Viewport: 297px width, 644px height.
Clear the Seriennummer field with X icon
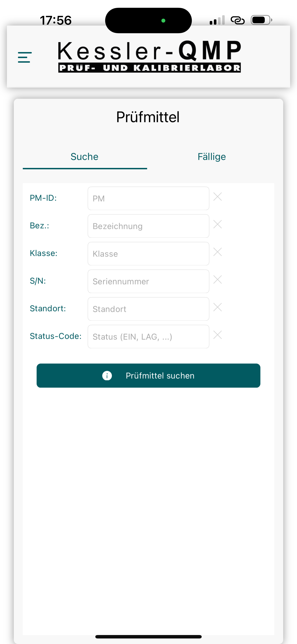(x=218, y=280)
